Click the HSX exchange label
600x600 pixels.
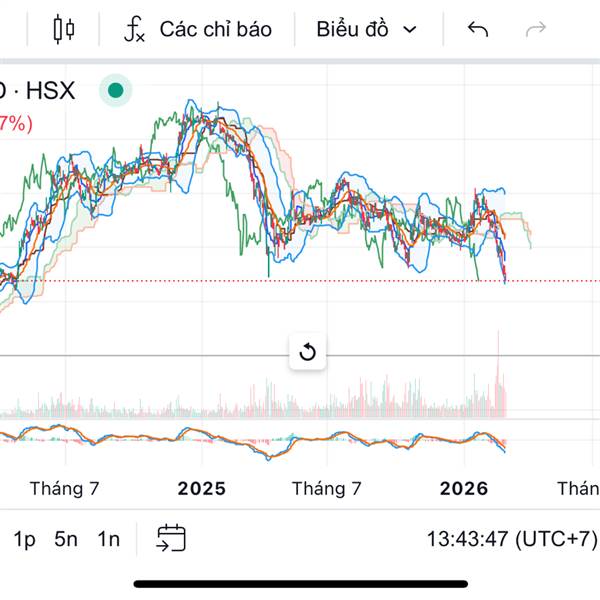[49, 91]
